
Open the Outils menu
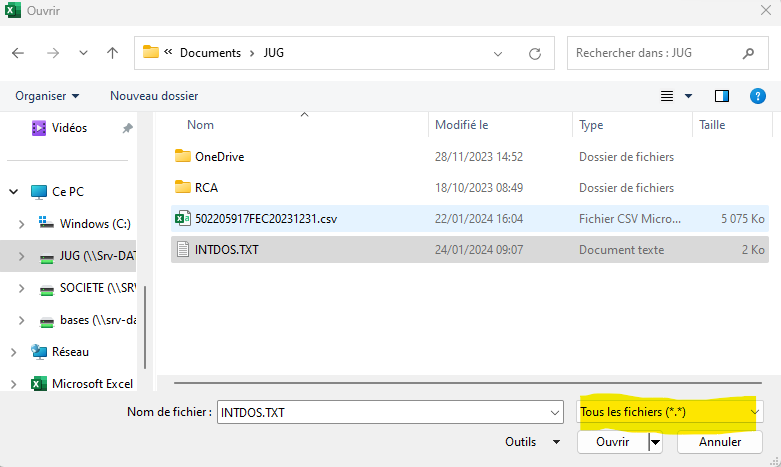tap(530, 441)
